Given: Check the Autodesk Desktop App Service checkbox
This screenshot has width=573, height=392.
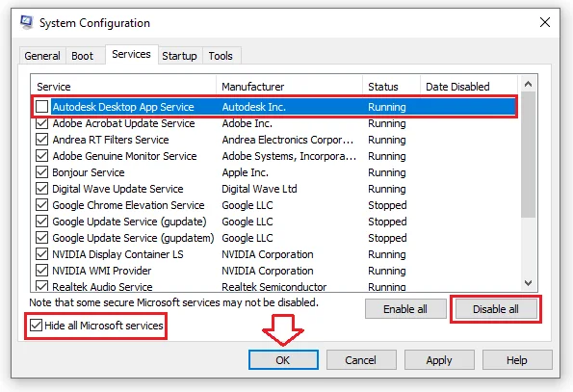Looking at the screenshot, I should tap(41, 107).
